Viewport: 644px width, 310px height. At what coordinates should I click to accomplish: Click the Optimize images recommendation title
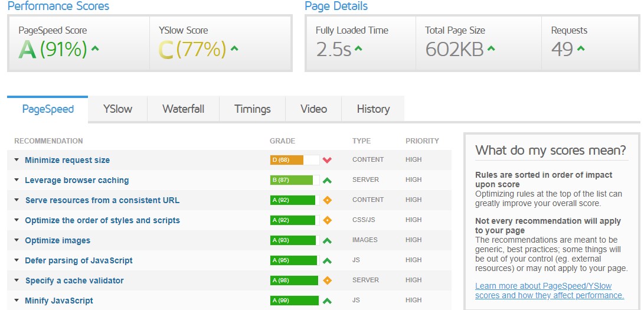click(58, 240)
